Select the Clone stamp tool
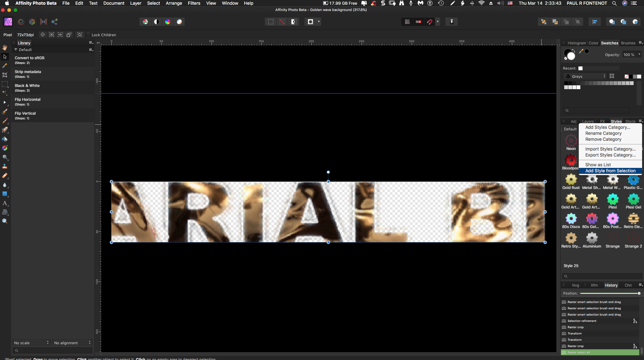The height and width of the screenshot is (360, 644). (5, 166)
